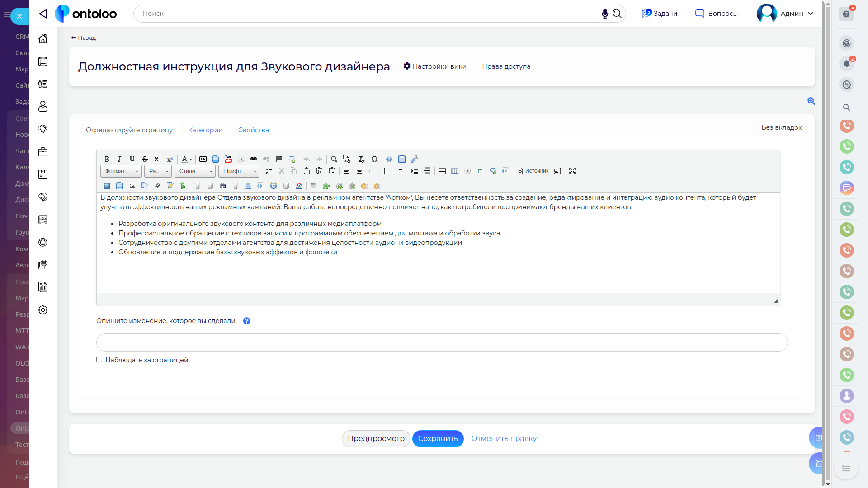The width and height of the screenshot is (868, 488).
Task: Enable watching this page checkbox
Action: [99, 360]
